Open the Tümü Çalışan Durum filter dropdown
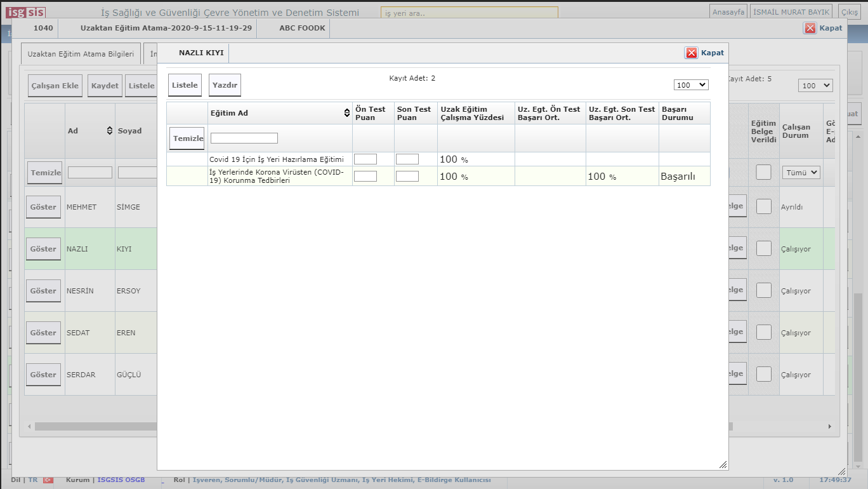This screenshot has width=868, height=489. [x=801, y=172]
